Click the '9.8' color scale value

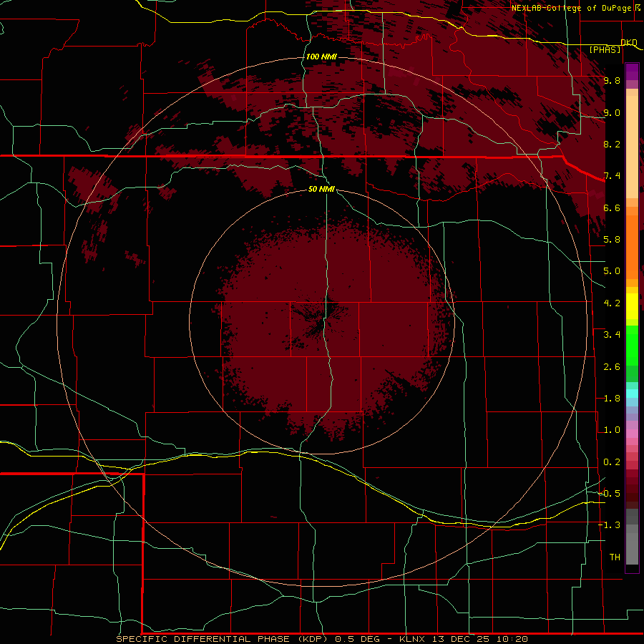(612, 80)
